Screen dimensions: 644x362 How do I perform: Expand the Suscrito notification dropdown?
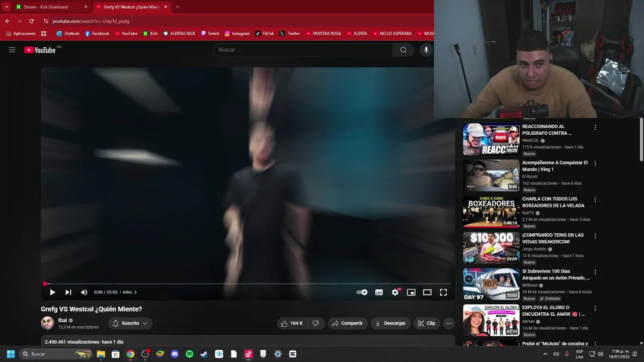coord(130,323)
